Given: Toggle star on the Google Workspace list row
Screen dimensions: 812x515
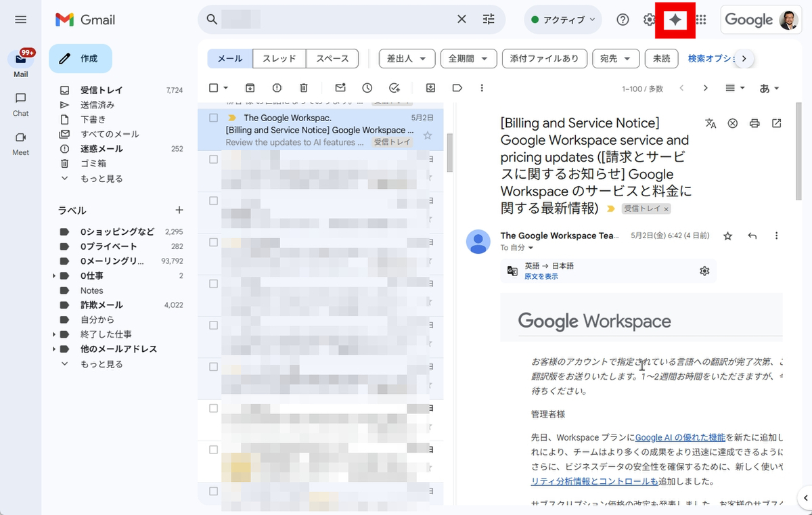Looking at the screenshot, I should click(x=427, y=135).
